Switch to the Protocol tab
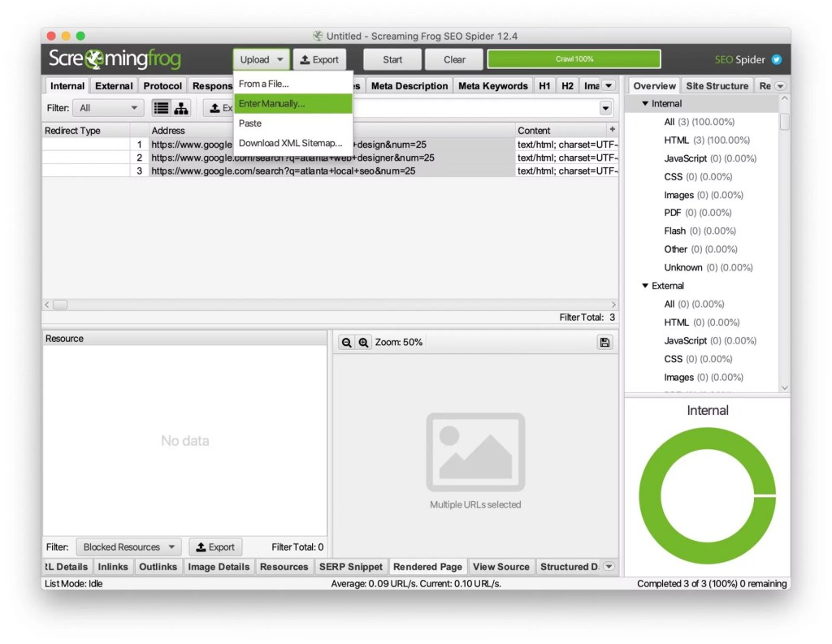The image size is (832, 644). (162, 86)
